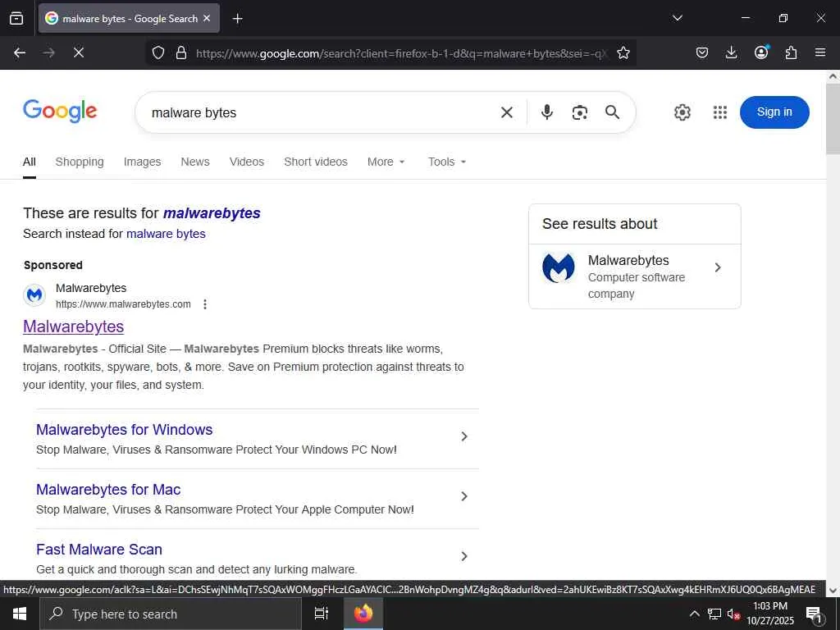Clear the search query text
Screen dimensions: 840x630
tap(506, 112)
